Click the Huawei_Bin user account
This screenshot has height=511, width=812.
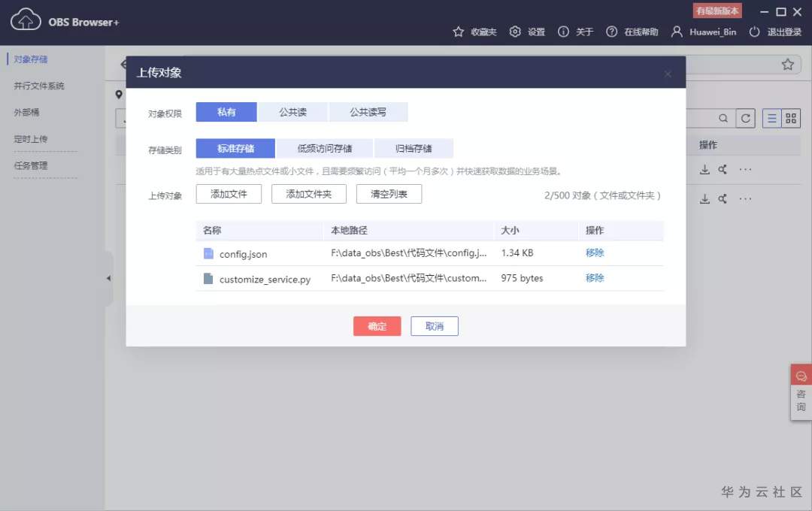[x=704, y=32]
